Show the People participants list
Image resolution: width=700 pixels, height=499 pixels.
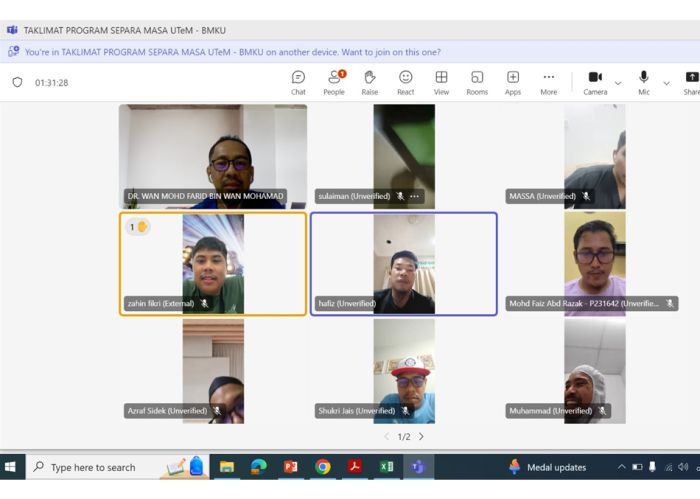pyautogui.click(x=334, y=82)
